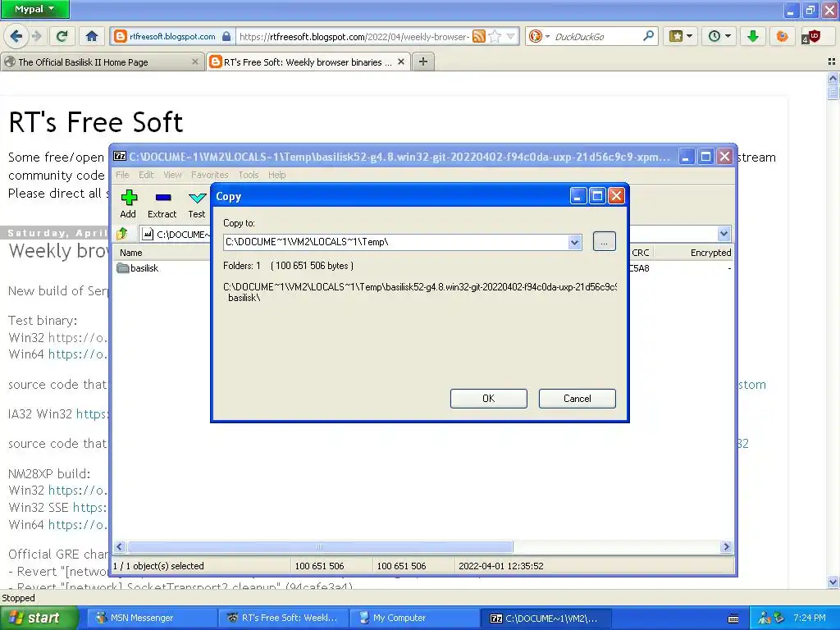Open the Windows Start menu
840x630 pixels.
pyautogui.click(x=39, y=618)
